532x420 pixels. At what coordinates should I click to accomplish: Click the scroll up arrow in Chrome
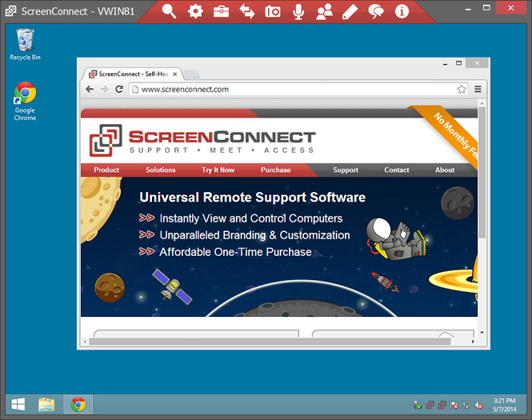click(x=482, y=103)
